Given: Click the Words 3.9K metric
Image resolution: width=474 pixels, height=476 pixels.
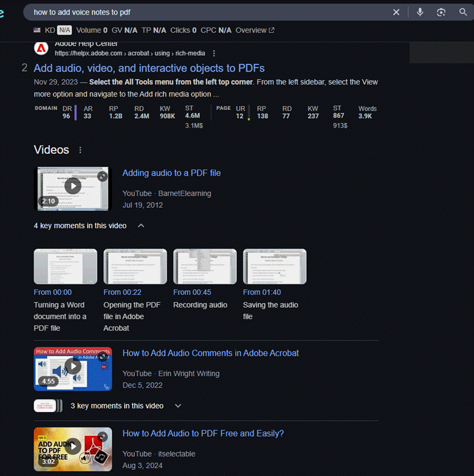Looking at the screenshot, I should coord(367,112).
